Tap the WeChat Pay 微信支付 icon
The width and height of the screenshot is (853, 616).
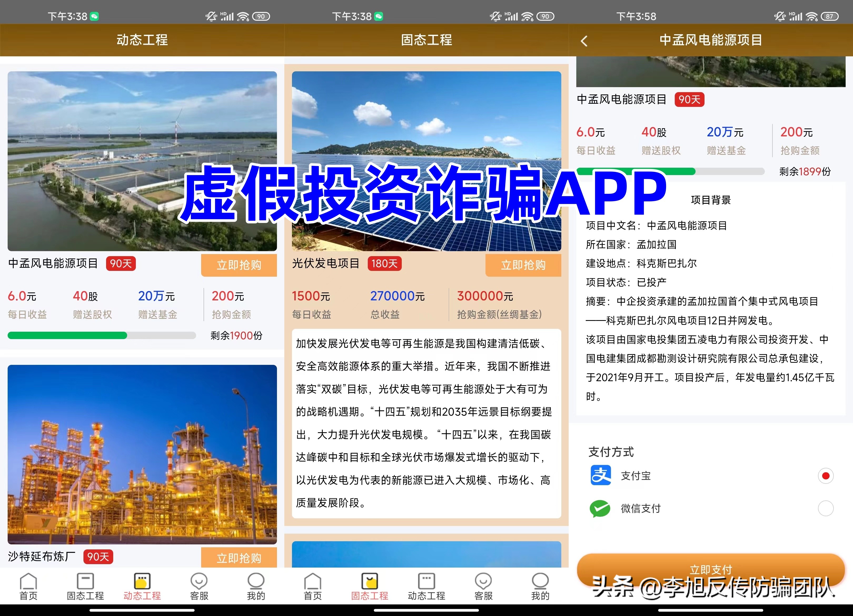tap(601, 508)
